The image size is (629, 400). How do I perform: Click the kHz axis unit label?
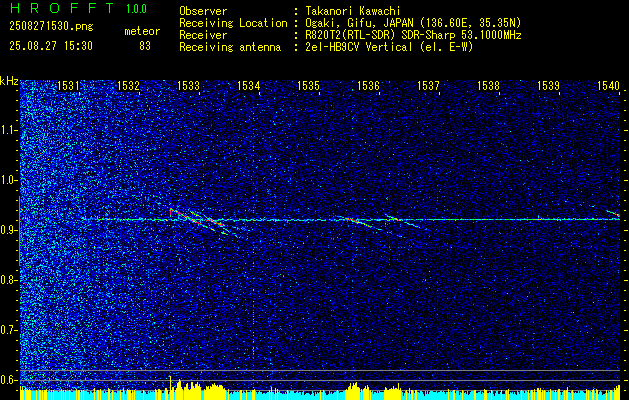pos(9,81)
